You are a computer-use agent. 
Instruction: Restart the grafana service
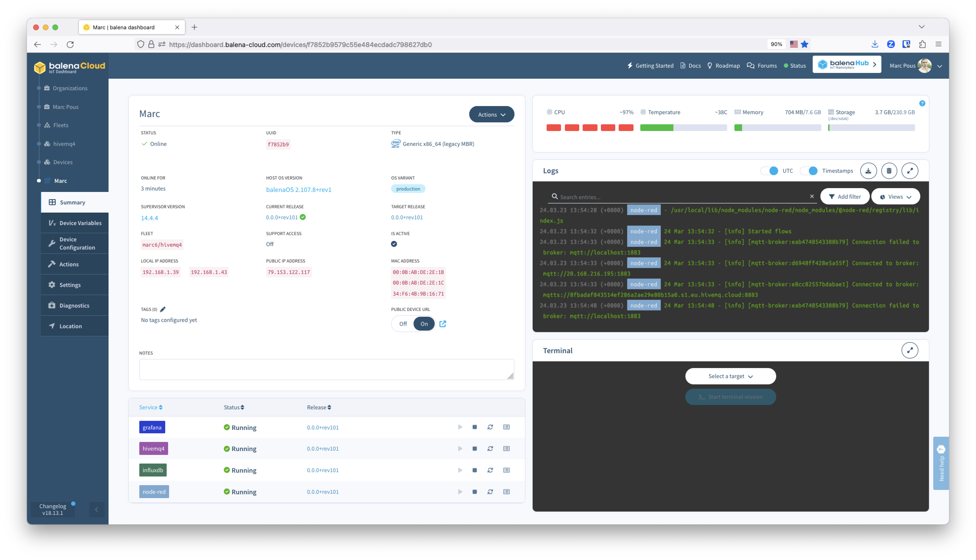click(490, 427)
